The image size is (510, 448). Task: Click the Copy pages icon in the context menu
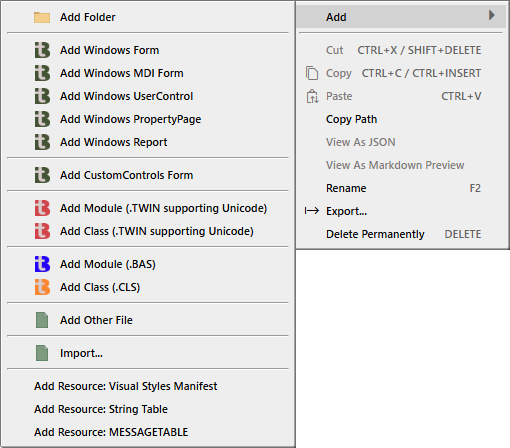click(312, 73)
